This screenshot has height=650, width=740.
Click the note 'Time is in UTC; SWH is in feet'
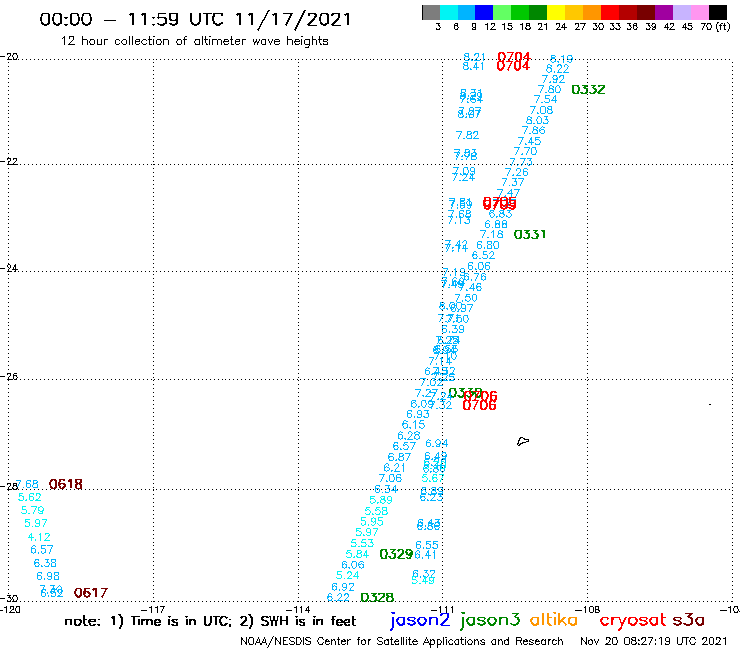tap(210, 621)
